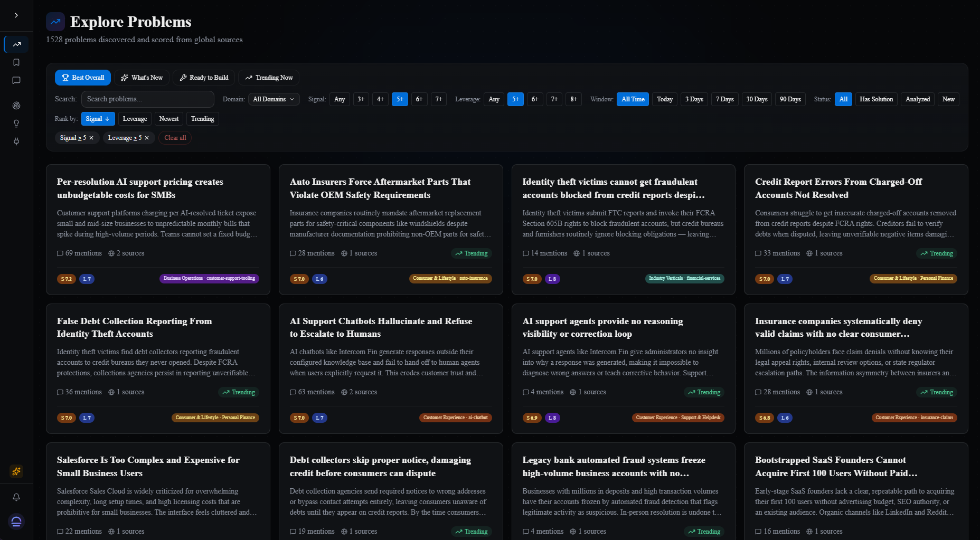Rank problems by Trending
Image resolution: width=980 pixels, height=540 pixels.
tap(203, 119)
